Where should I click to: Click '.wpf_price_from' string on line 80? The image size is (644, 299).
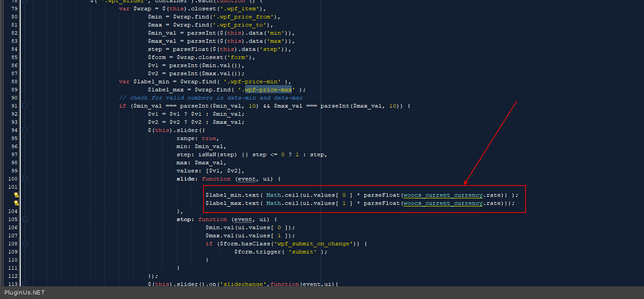[x=243, y=17]
